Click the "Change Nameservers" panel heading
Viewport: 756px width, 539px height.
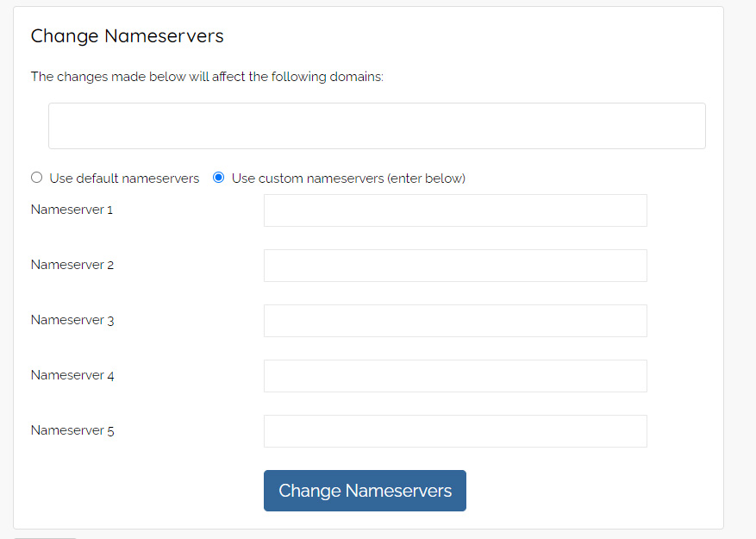tap(127, 36)
